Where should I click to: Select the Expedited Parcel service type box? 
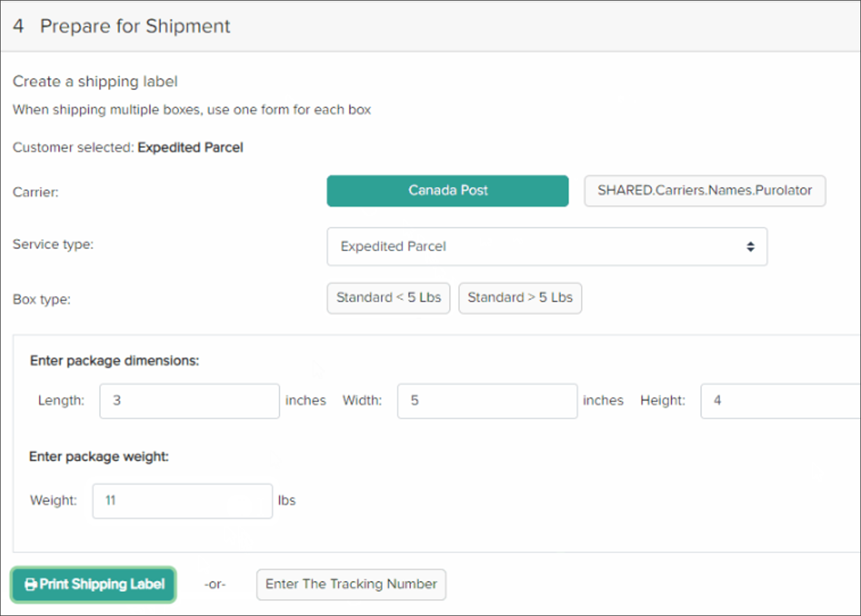tap(546, 247)
